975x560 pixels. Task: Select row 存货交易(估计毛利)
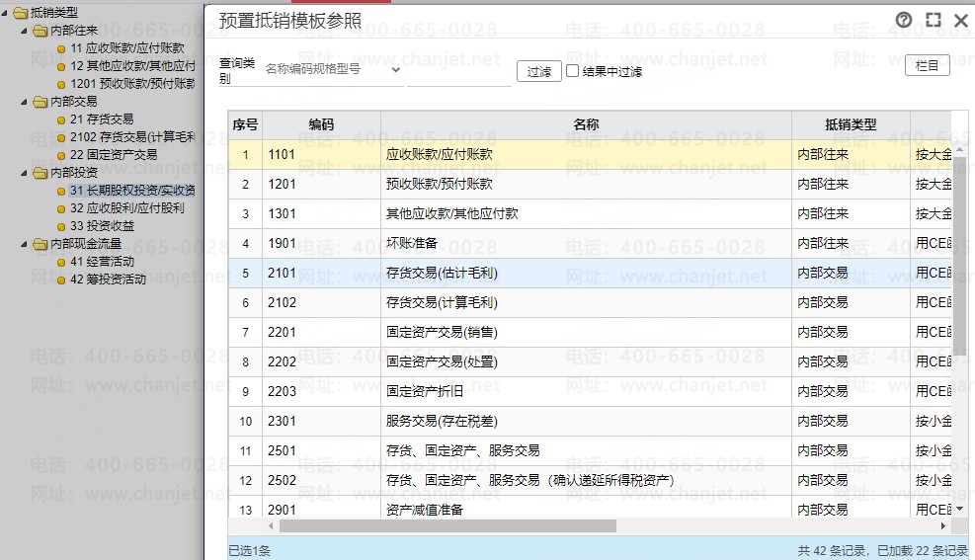coord(590,273)
